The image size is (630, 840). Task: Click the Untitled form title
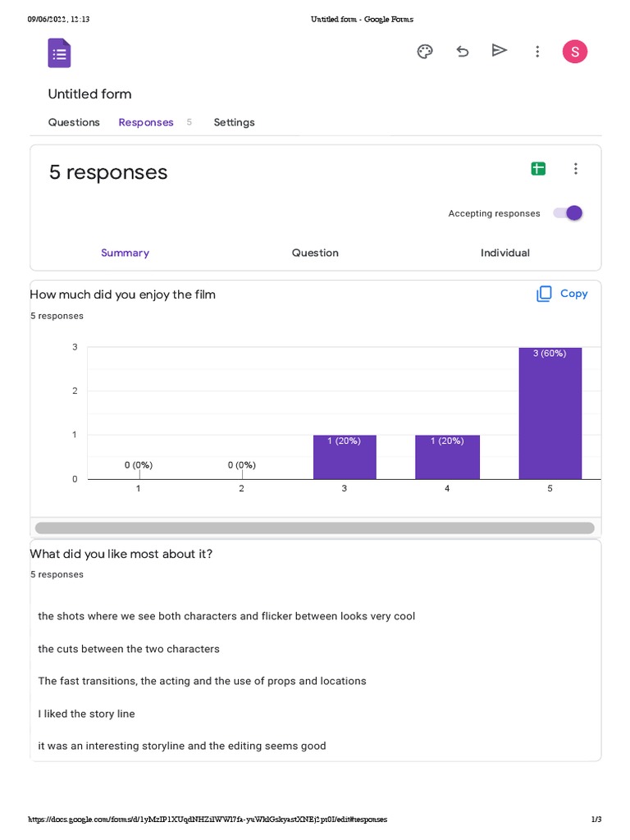coord(89,94)
